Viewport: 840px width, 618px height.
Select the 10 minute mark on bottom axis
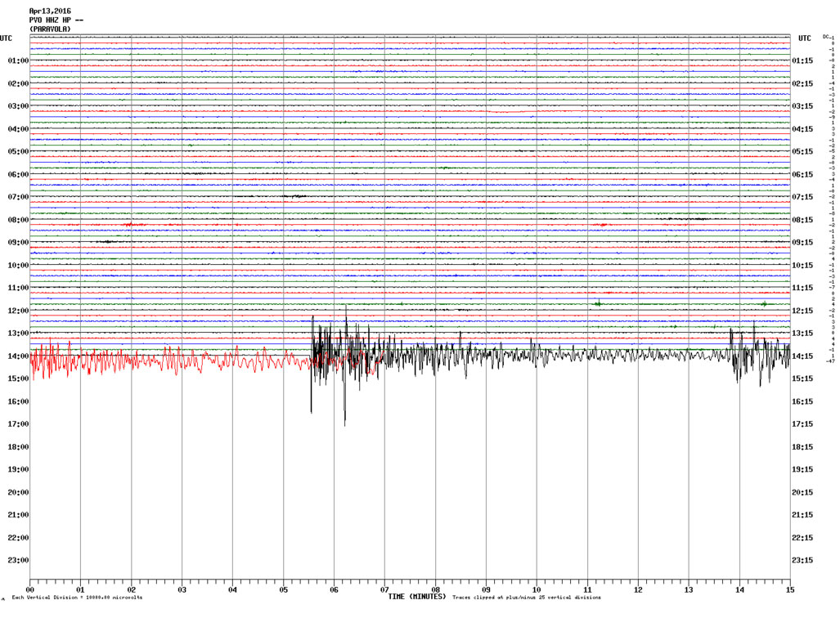click(x=537, y=589)
